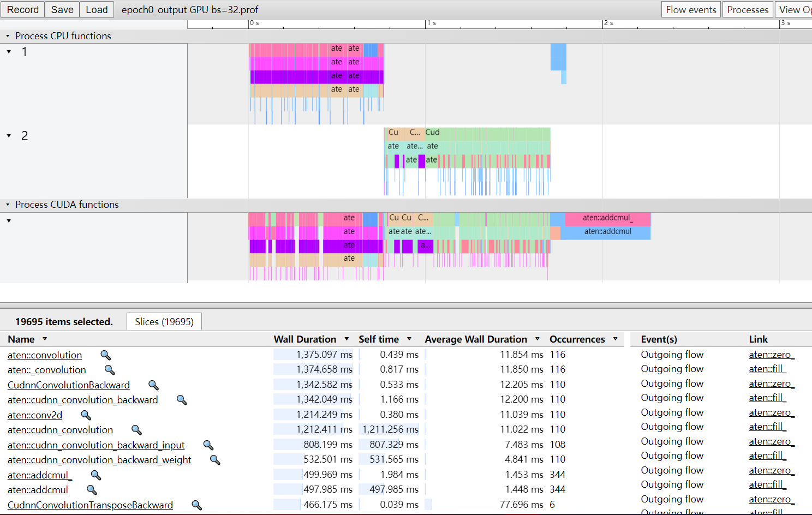This screenshot has width=812, height=515.
Task: Open the Wall Duration sort dropdown
Action: (x=346, y=339)
